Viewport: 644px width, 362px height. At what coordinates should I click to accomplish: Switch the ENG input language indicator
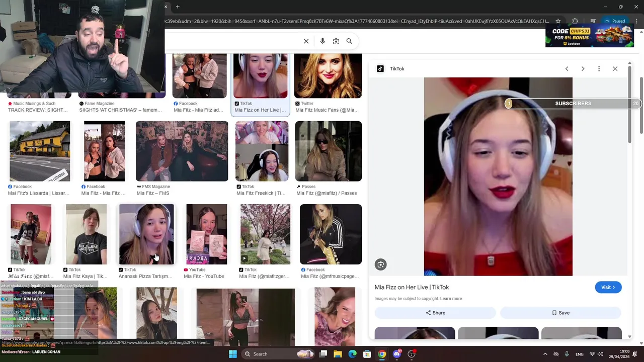click(580, 354)
